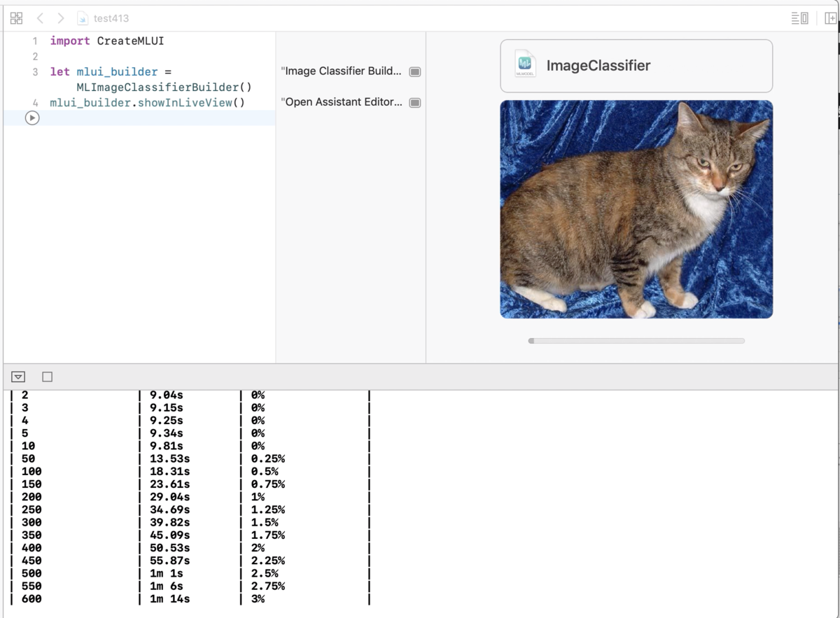Go forward with the right chevron arrow
The width and height of the screenshot is (840, 618).
tap(61, 18)
